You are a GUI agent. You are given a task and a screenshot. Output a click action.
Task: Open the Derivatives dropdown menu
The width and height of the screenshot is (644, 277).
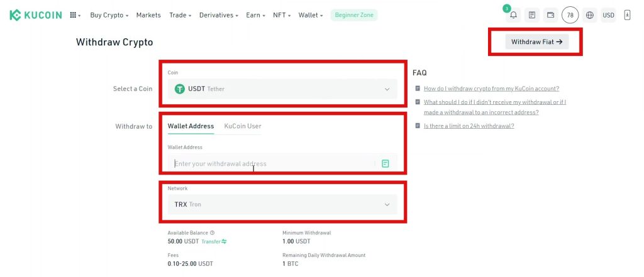(219, 15)
